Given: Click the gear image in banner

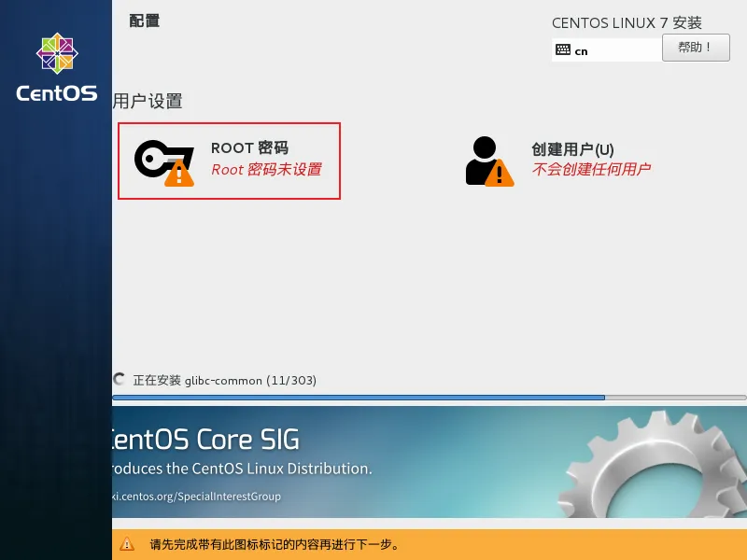Looking at the screenshot, I should coord(653,464).
